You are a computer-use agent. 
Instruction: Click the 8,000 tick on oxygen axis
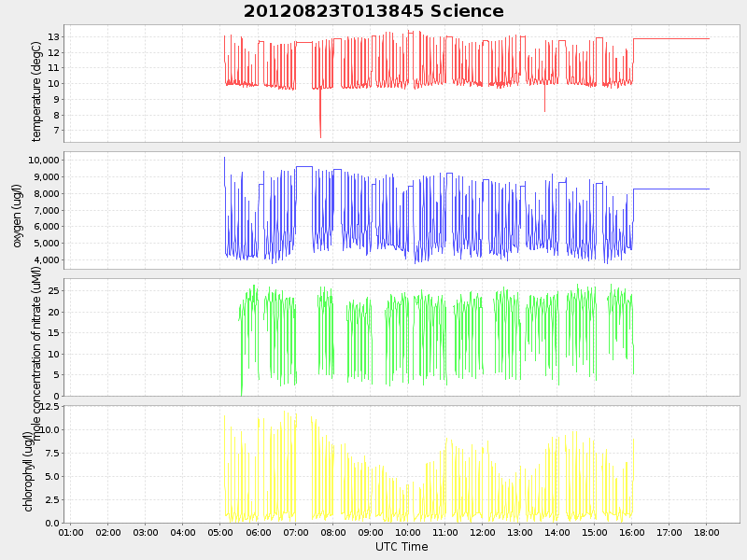click(x=46, y=194)
